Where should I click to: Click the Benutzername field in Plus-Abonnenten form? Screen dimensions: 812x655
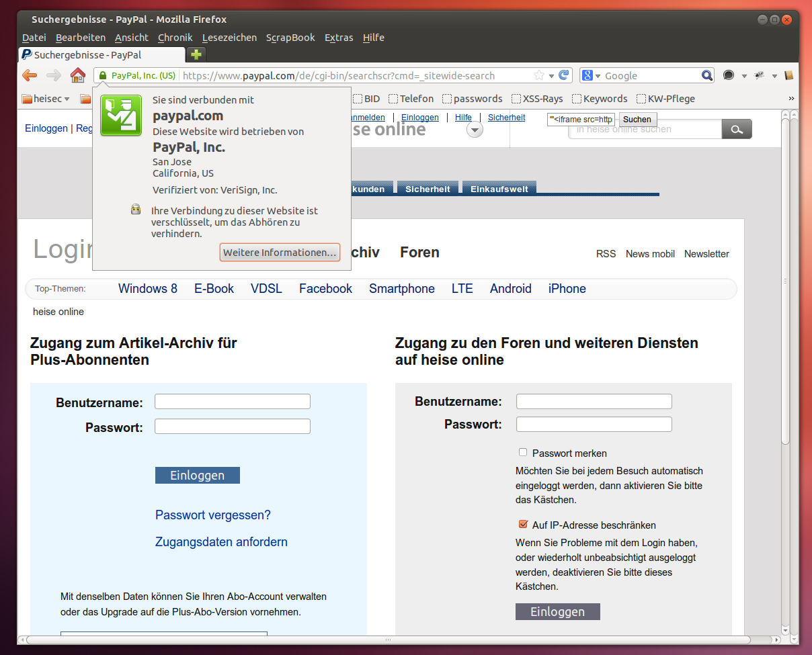pos(233,402)
